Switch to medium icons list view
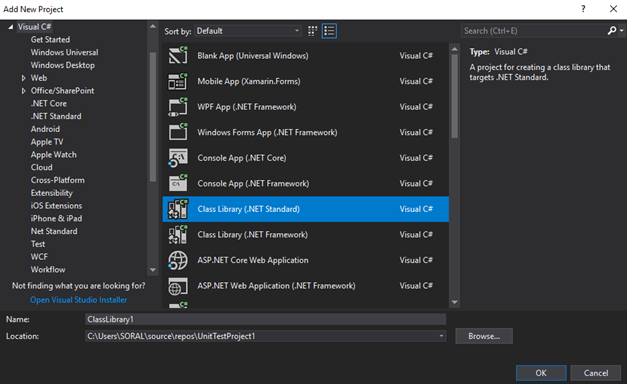Screen dimensions: 627x384 pos(329,31)
